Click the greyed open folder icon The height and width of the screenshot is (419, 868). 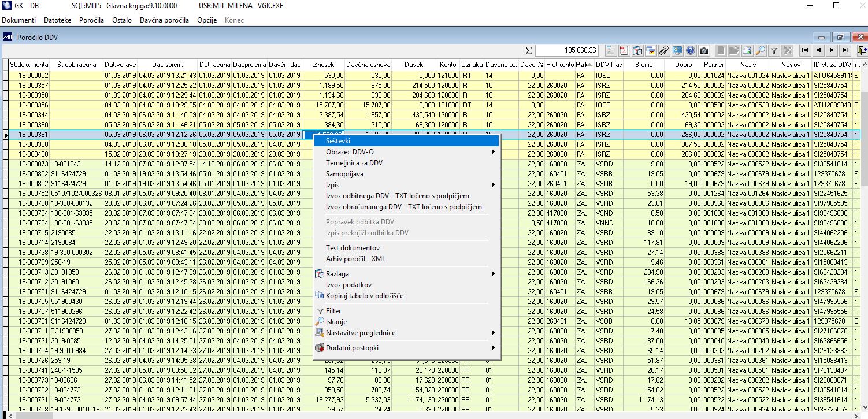tap(734, 50)
